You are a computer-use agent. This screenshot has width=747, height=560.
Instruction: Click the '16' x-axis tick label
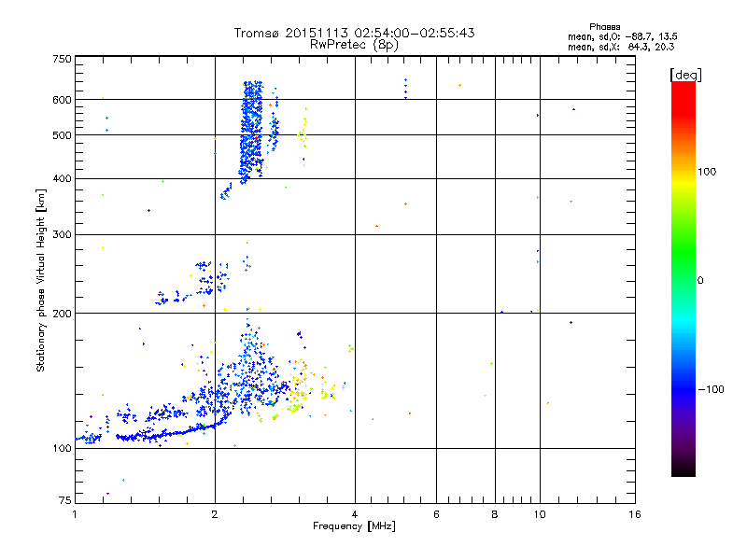(x=635, y=514)
